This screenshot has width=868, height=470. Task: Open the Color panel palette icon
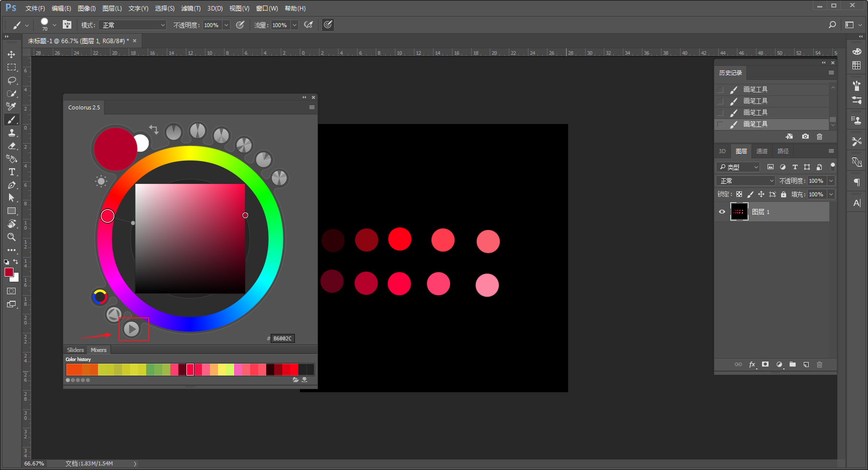(857, 52)
